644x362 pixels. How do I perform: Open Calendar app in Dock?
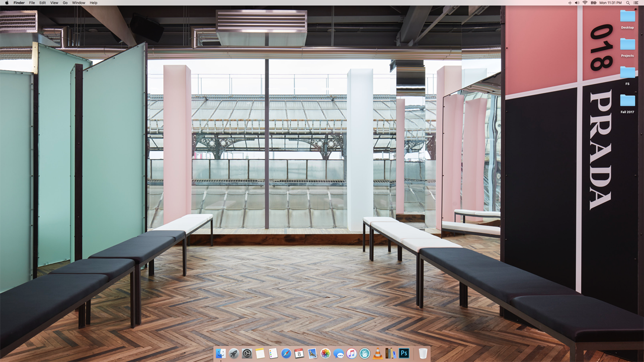(299, 353)
